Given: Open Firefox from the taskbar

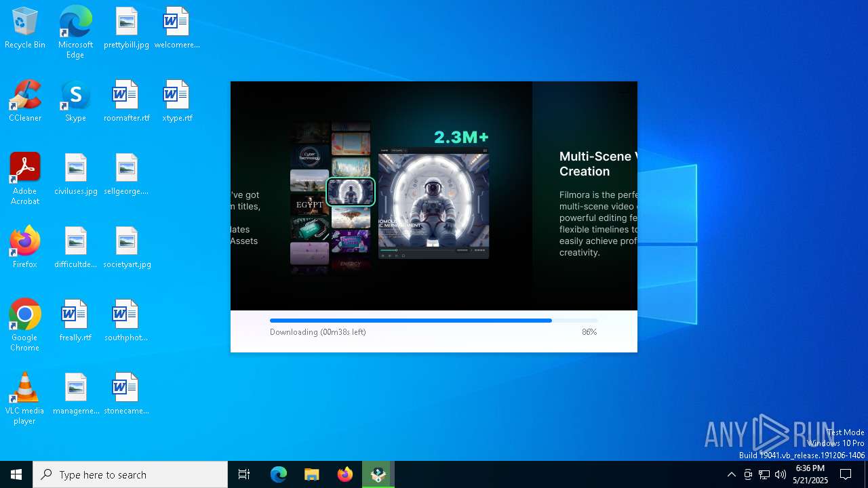Looking at the screenshot, I should tap(345, 474).
